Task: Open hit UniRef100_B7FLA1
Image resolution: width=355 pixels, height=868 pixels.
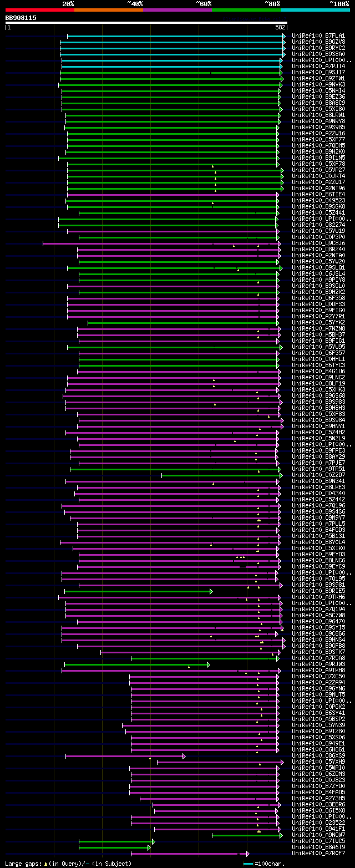Action: click(x=318, y=36)
